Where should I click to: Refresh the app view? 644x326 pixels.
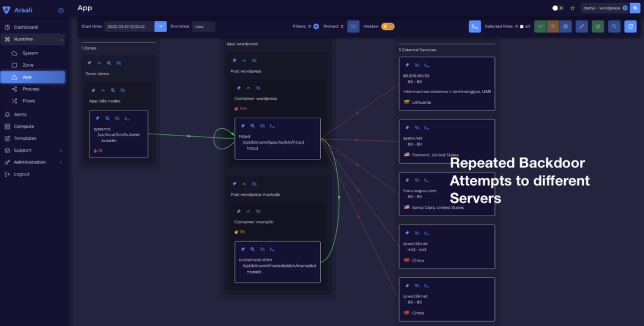[630, 26]
